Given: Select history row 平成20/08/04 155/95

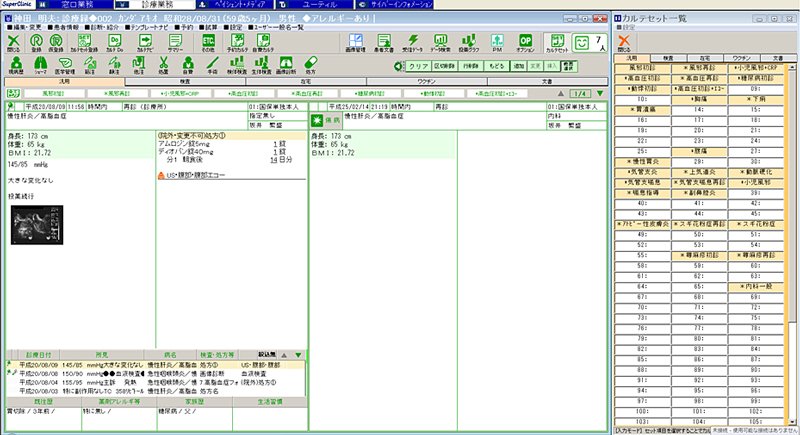Looking at the screenshot, I should 157,382.
